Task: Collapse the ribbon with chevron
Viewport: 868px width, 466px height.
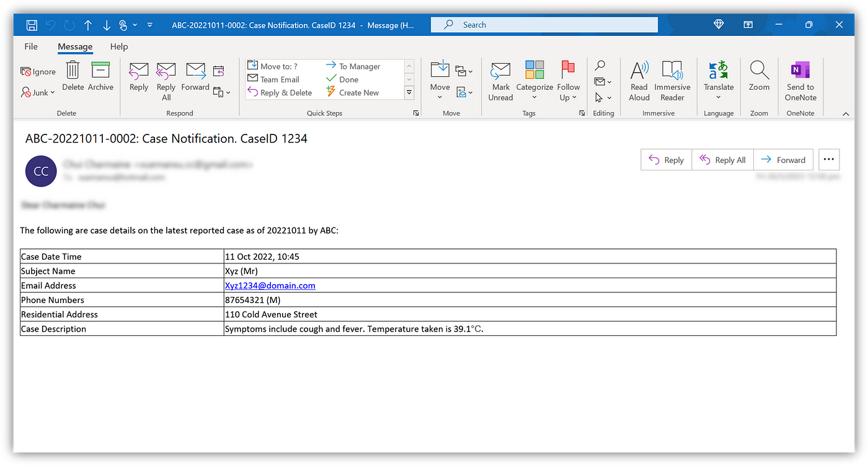Action: (x=846, y=113)
